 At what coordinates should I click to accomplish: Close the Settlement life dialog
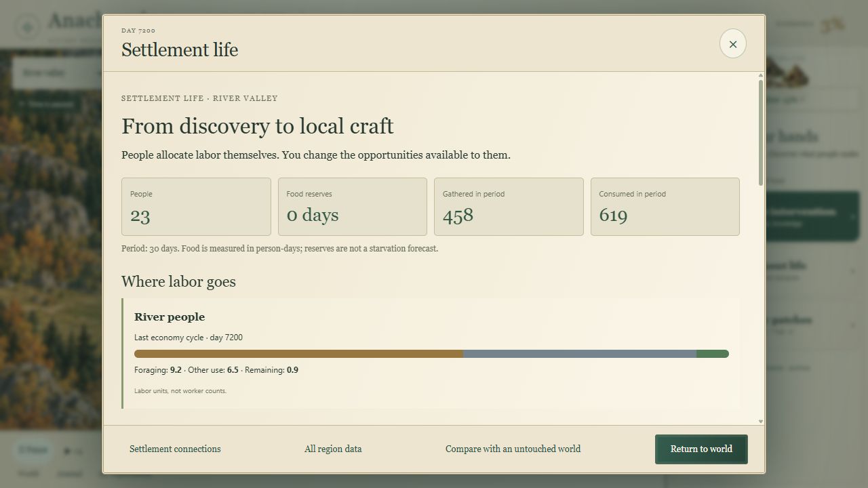(732, 44)
